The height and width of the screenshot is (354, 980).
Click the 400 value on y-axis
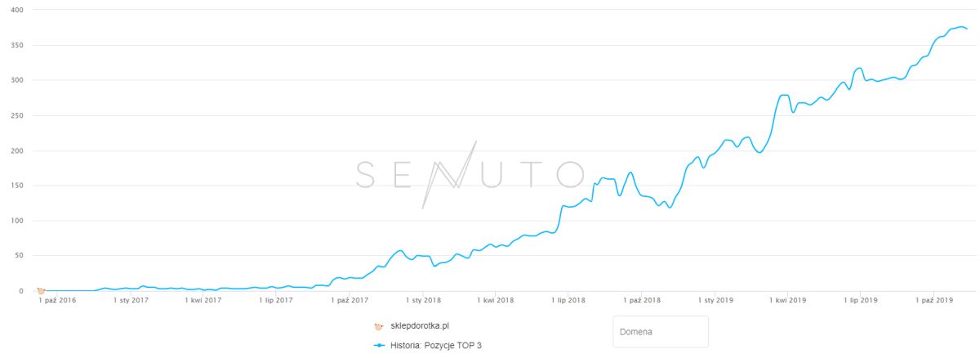(17, 10)
